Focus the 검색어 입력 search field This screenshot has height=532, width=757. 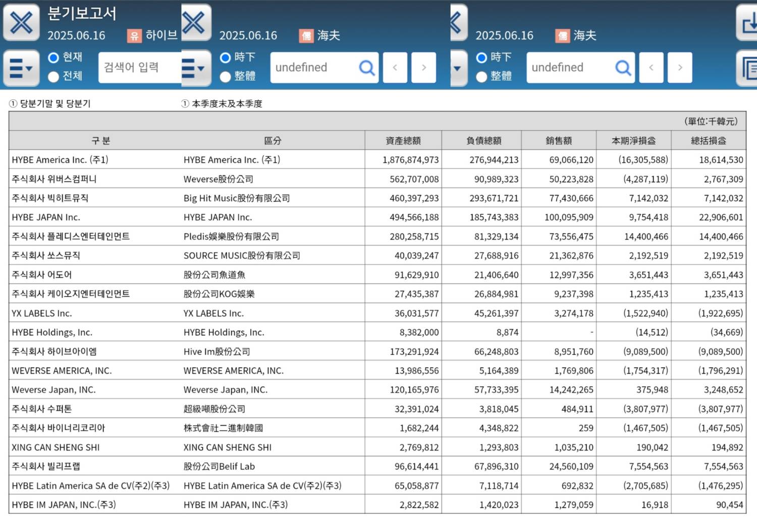tap(140, 67)
